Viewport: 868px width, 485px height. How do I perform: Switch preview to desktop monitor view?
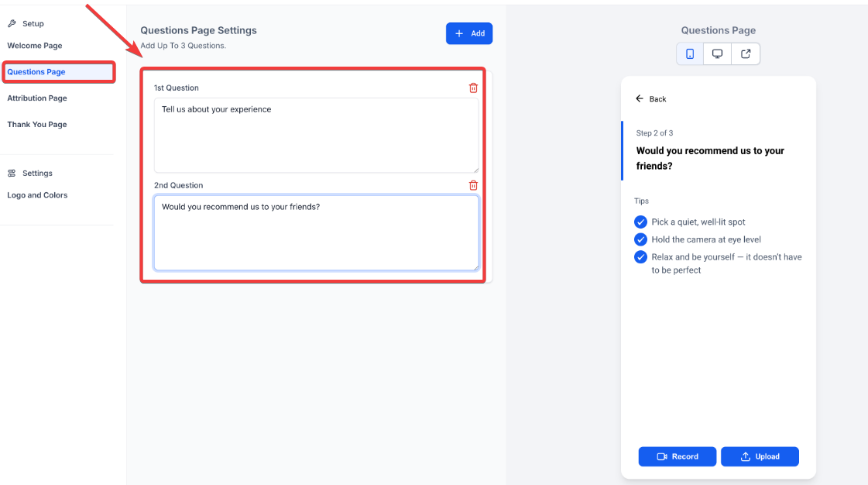(718, 54)
